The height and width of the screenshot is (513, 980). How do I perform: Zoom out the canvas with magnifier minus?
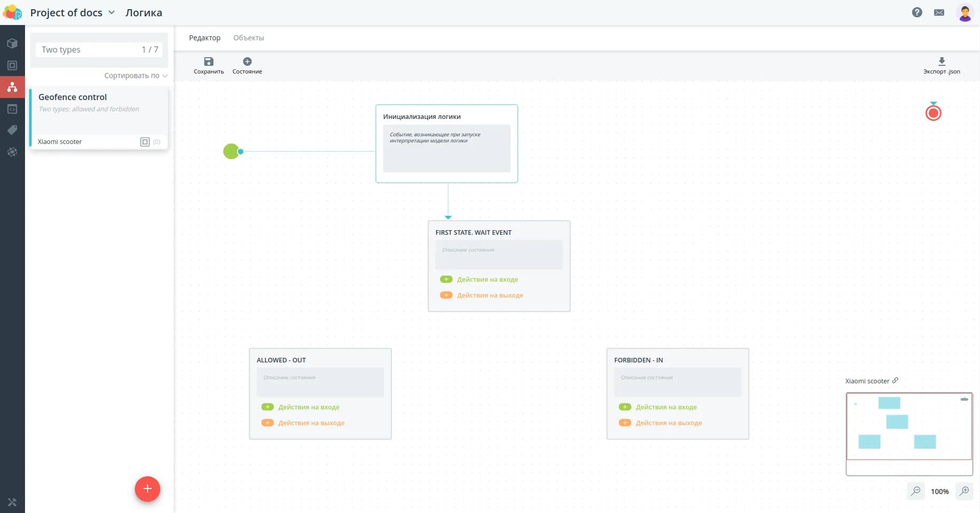pos(916,491)
